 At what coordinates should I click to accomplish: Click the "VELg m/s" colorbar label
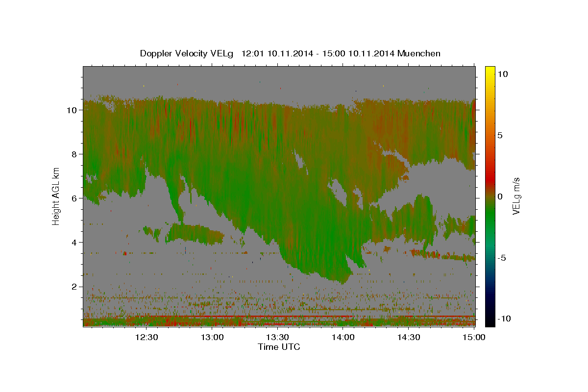516,195
